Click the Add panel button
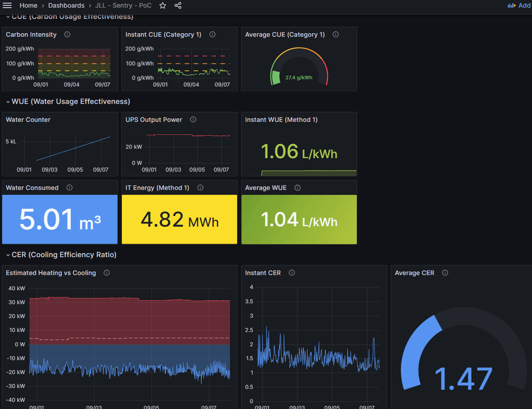 coord(519,5)
